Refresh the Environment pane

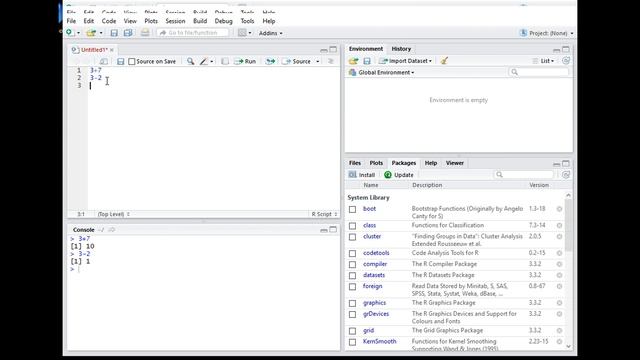[x=566, y=61]
